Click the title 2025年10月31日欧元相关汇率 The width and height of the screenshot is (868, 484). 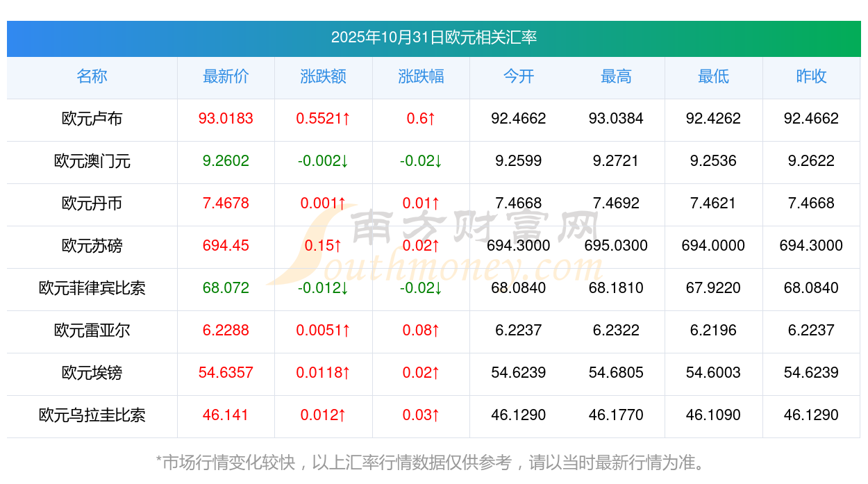434,37
